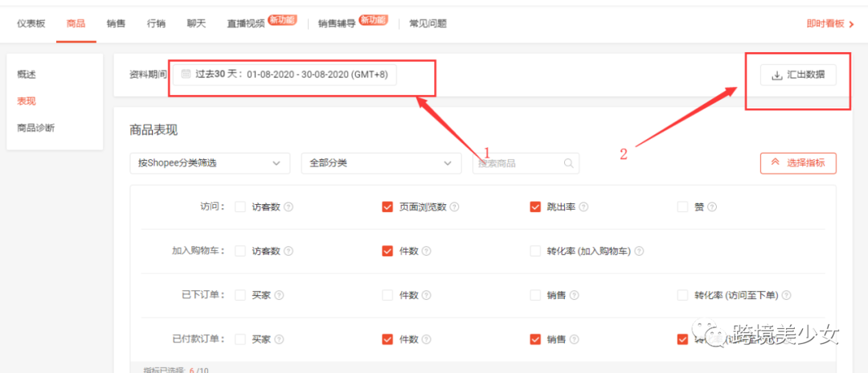Open 商品诊断 in the left sidebar
Image resolution: width=868 pixels, height=373 pixels.
pos(36,128)
